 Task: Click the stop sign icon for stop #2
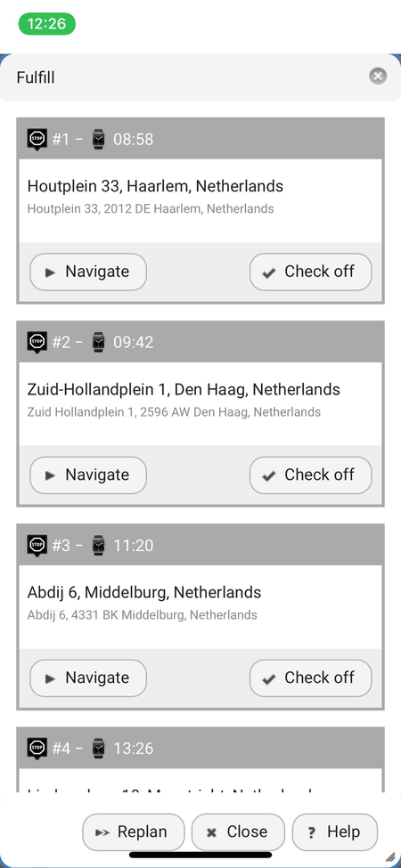click(37, 343)
